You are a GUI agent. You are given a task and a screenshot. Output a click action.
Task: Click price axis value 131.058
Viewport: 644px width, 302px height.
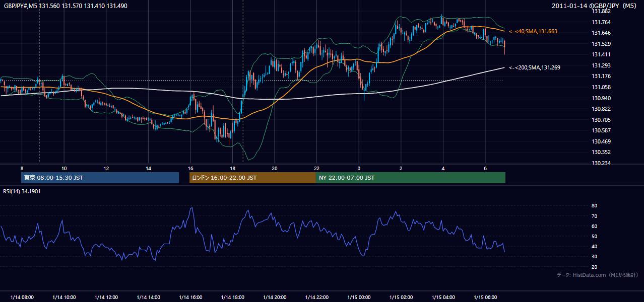[601, 88]
